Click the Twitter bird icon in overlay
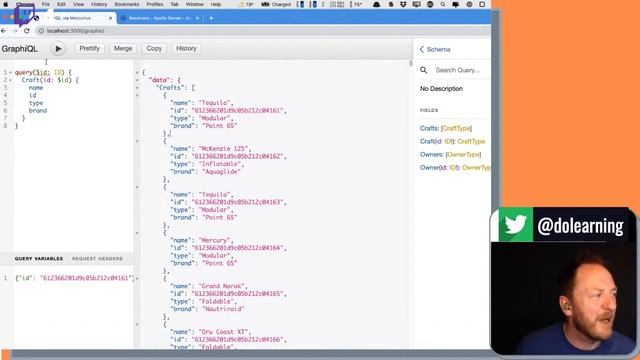 coord(516,224)
